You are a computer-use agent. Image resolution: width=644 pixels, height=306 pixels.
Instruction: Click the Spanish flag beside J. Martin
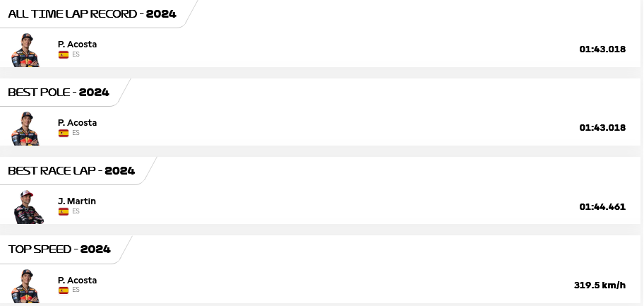64,211
